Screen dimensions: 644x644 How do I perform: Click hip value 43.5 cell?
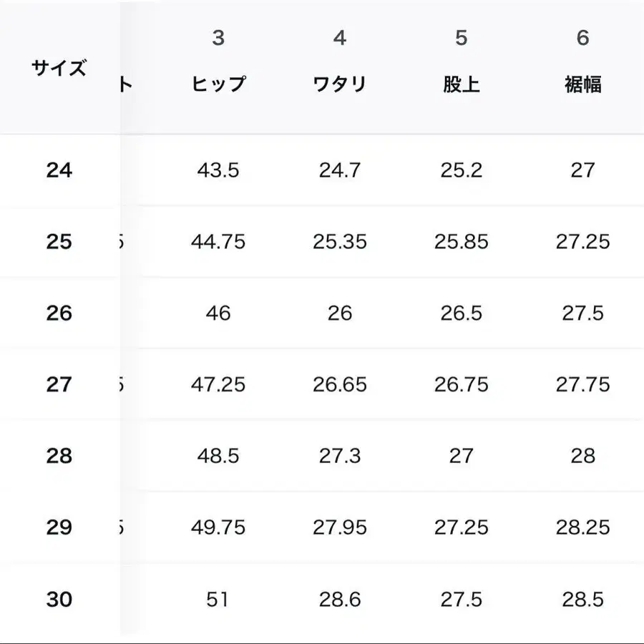pyautogui.click(x=218, y=170)
